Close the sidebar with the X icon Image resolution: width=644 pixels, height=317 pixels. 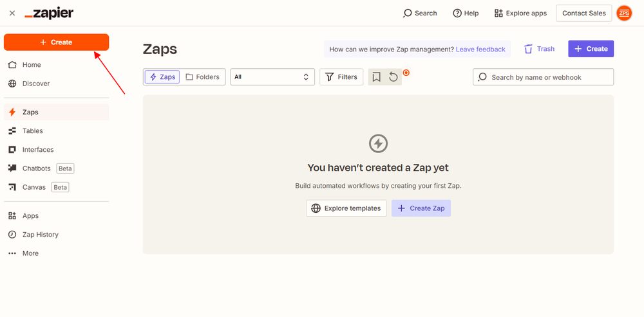point(12,13)
